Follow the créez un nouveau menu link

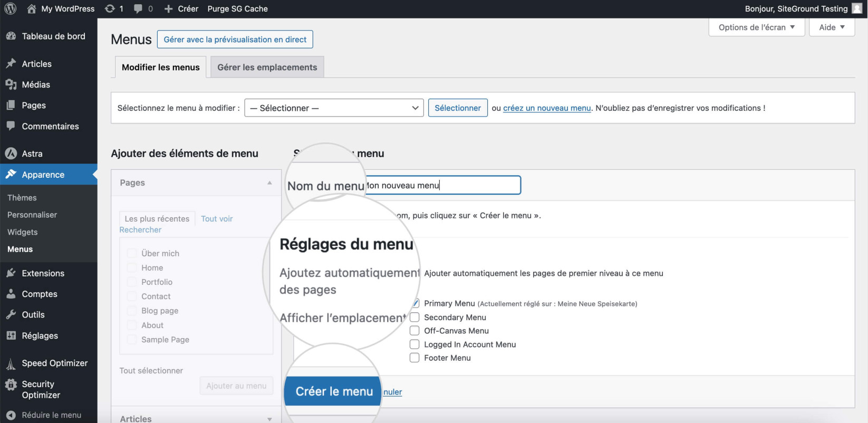point(547,108)
